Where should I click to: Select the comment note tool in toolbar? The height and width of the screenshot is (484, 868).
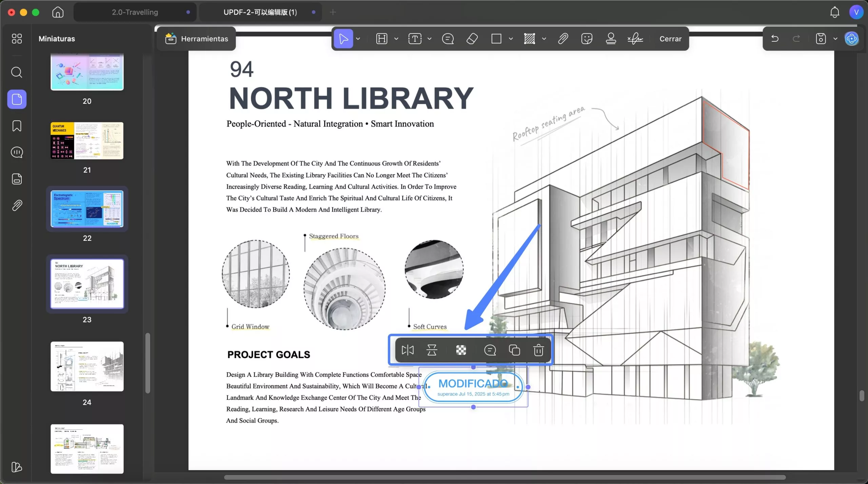(448, 39)
